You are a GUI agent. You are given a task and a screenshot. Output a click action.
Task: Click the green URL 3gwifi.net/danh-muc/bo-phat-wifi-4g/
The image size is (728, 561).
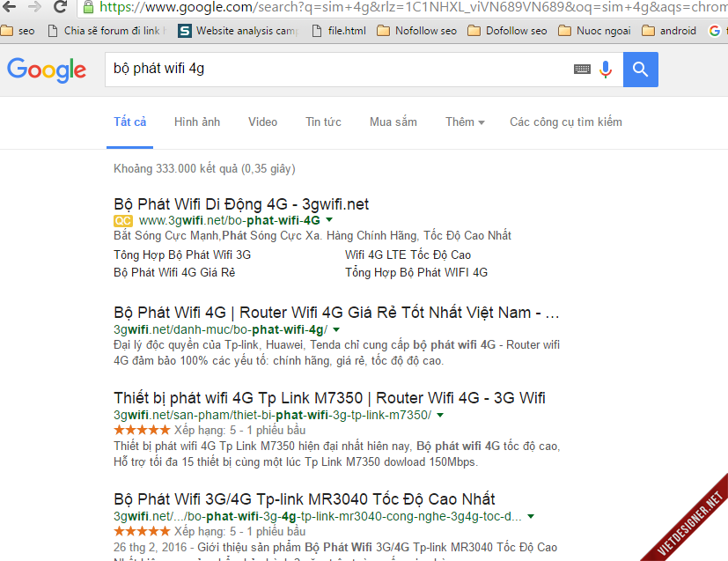[221, 329]
